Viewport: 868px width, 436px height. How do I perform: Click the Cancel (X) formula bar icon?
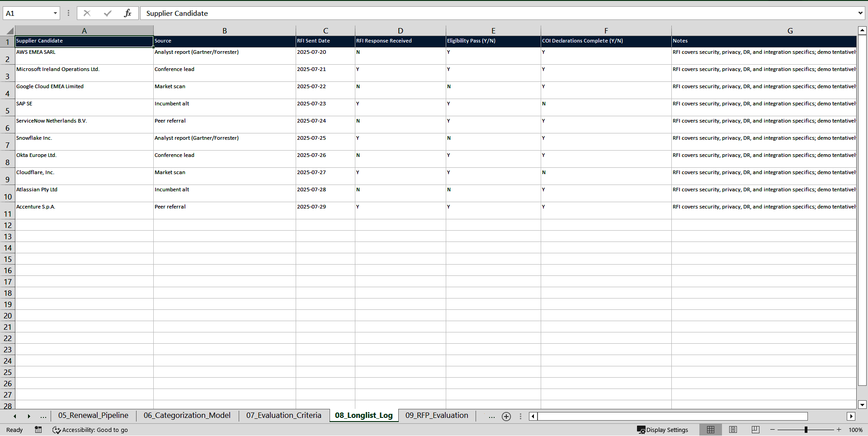[87, 13]
